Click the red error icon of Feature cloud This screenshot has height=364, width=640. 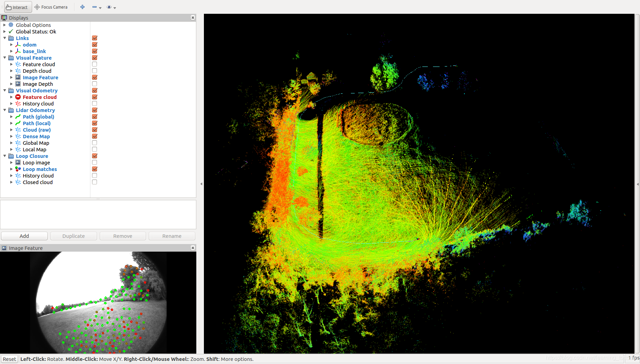18,97
